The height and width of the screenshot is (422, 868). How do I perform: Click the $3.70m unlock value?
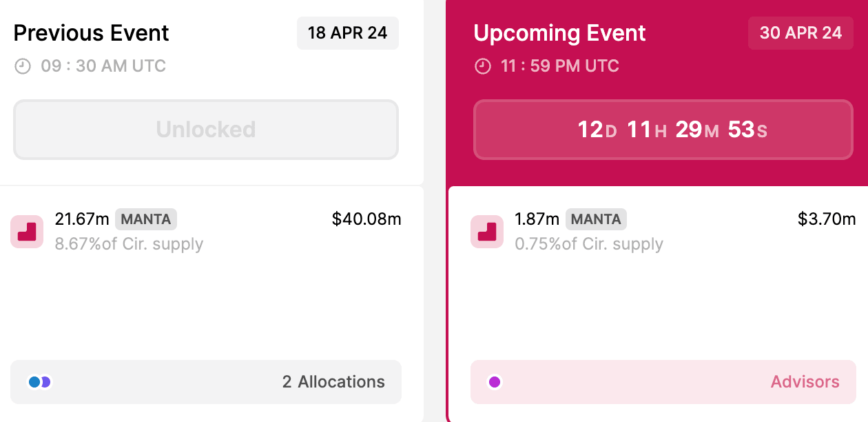tap(827, 219)
